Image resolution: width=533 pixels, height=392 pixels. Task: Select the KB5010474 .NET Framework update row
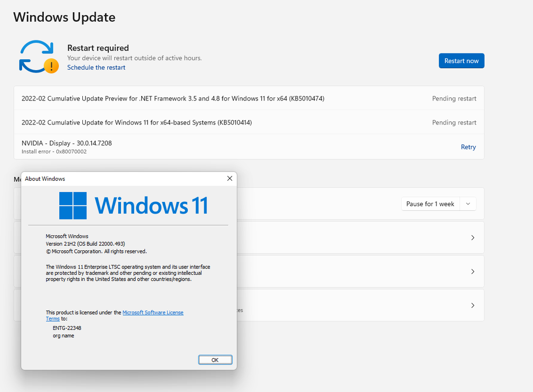[x=249, y=98]
